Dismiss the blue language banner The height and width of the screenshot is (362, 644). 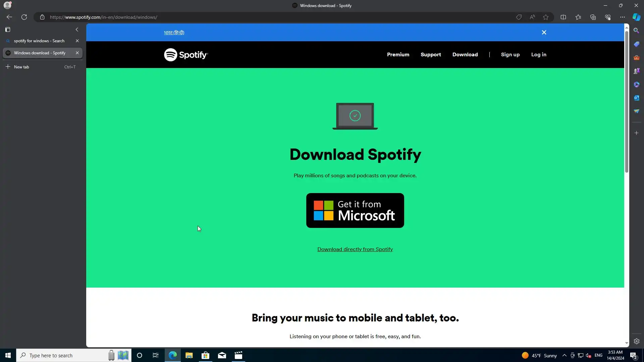pos(544,33)
